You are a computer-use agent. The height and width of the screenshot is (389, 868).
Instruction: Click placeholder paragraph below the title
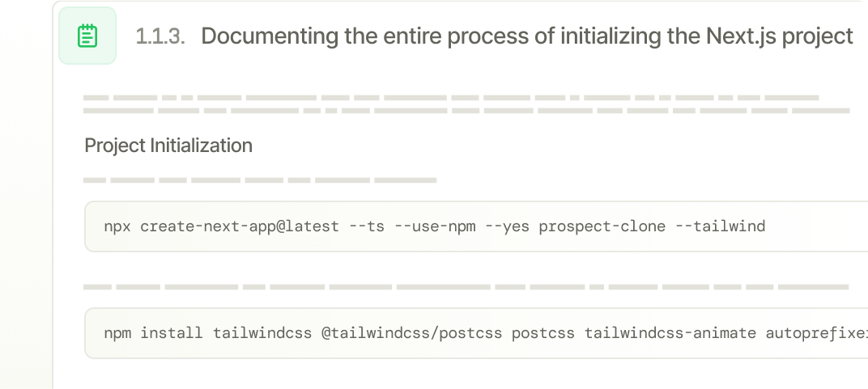pyautogui.click(x=466, y=104)
